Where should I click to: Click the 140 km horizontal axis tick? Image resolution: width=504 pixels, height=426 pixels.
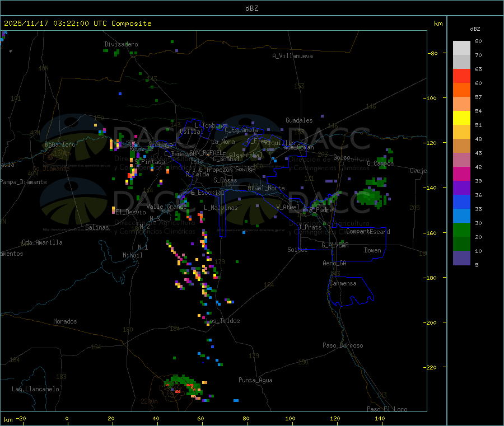[x=380, y=419]
